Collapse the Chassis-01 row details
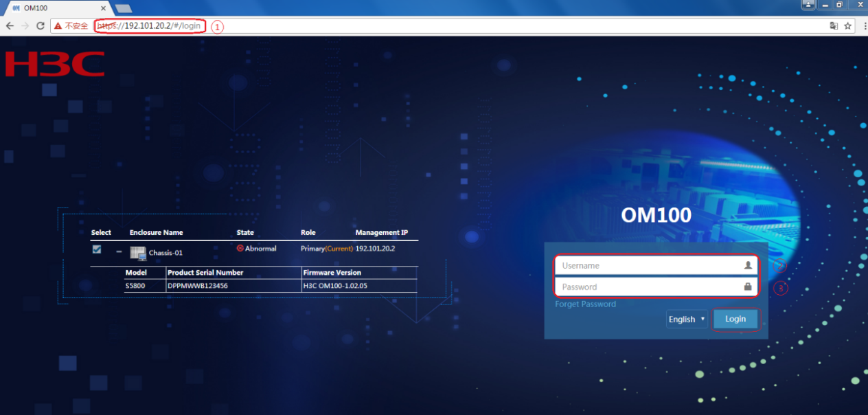Image resolution: width=868 pixels, height=415 pixels. click(x=119, y=251)
